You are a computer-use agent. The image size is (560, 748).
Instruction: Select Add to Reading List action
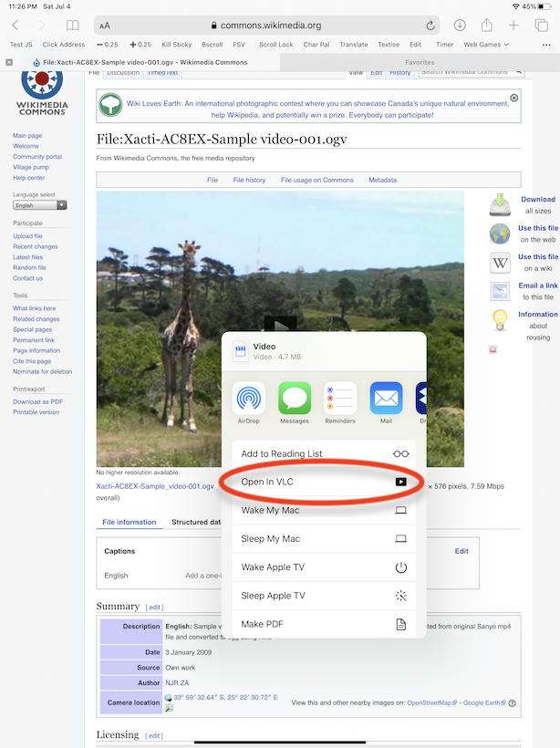point(324,453)
